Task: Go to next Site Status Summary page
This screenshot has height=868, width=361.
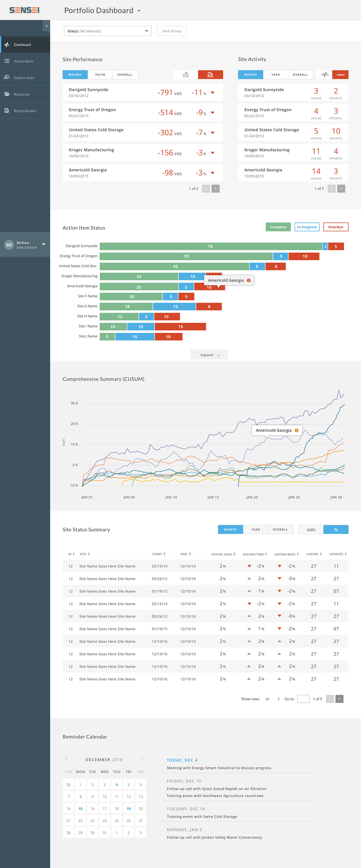Action: pos(339,699)
